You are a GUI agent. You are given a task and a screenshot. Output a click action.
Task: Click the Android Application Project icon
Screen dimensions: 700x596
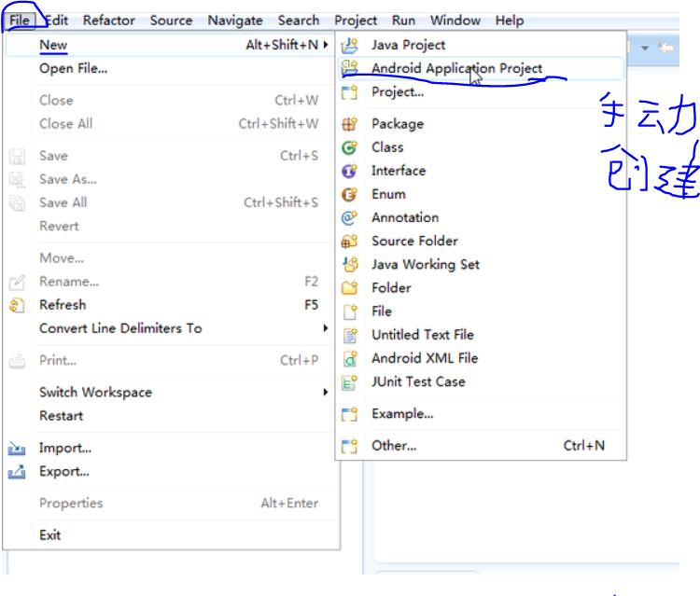tap(350, 68)
